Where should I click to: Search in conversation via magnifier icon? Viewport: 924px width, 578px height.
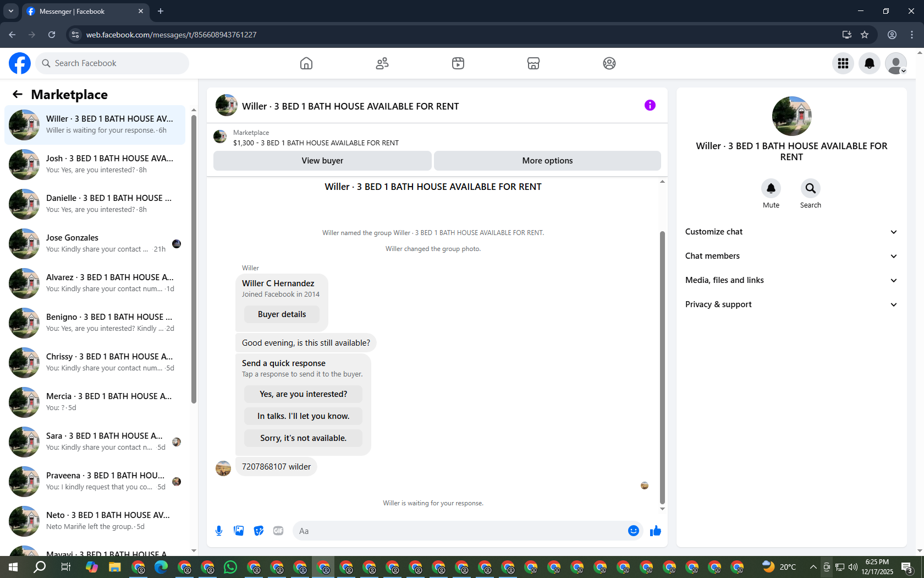(x=811, y=188)
